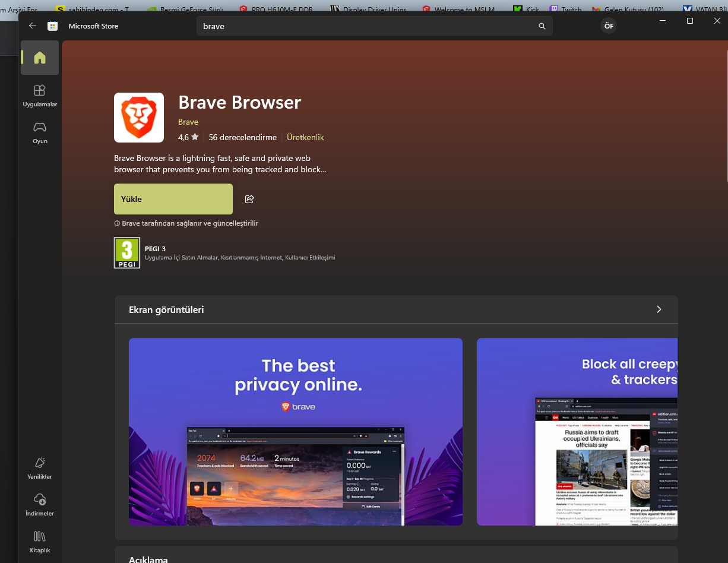Click the 4,6 star rating

(x=188, y=137)
